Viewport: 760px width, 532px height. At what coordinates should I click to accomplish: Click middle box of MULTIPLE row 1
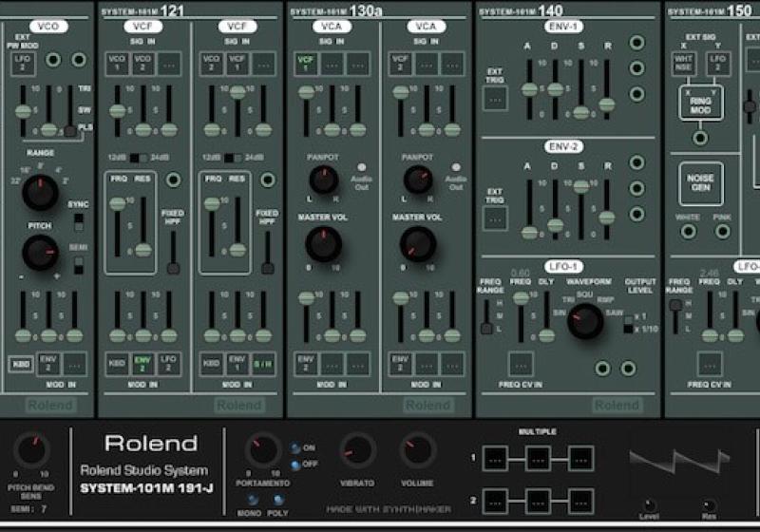pyautogui.click(x=538, y=458)
